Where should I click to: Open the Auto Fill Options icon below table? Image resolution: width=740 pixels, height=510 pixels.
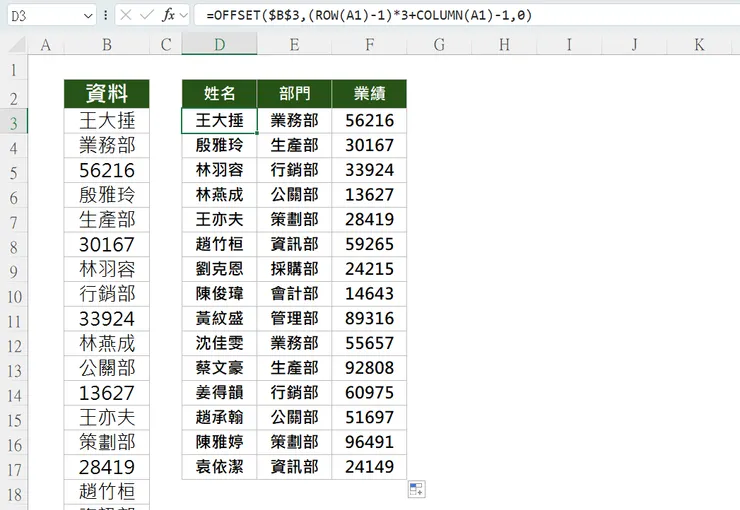click(x=416, y=489)
